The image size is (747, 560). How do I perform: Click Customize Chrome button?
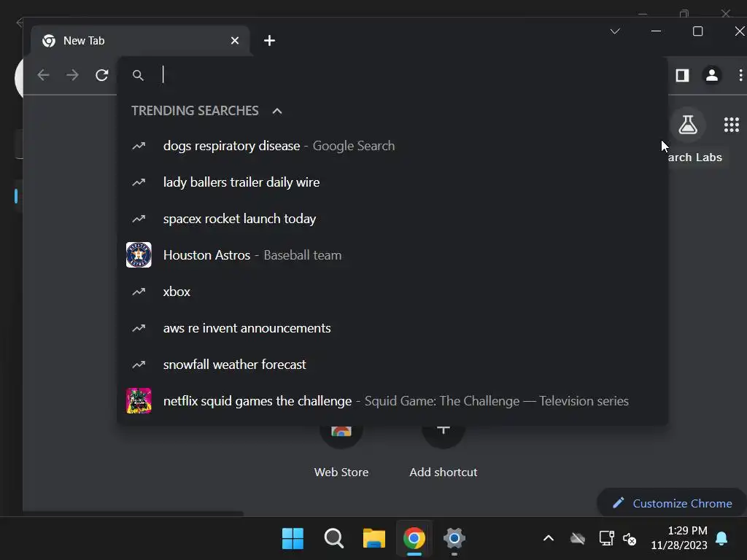pyautogui.click(x=672, y=503)
